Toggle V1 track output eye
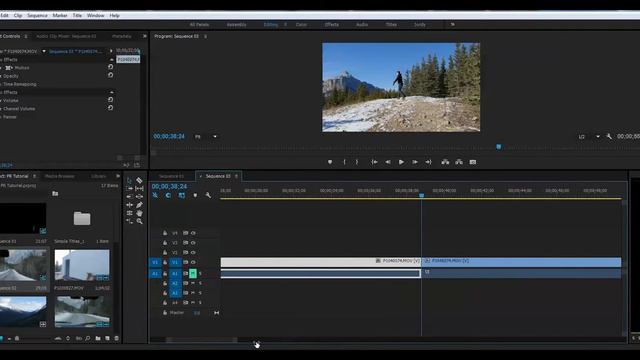 click(193, 262)
